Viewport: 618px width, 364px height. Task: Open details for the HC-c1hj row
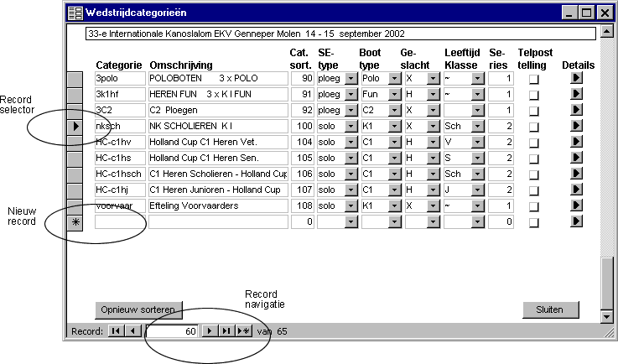[576, 190]
